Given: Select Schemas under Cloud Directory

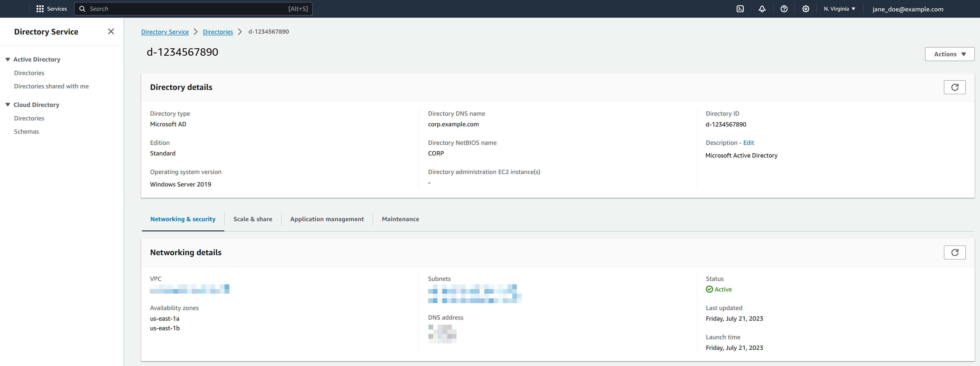Looking at the screenshot, I should tap(26, 131).
